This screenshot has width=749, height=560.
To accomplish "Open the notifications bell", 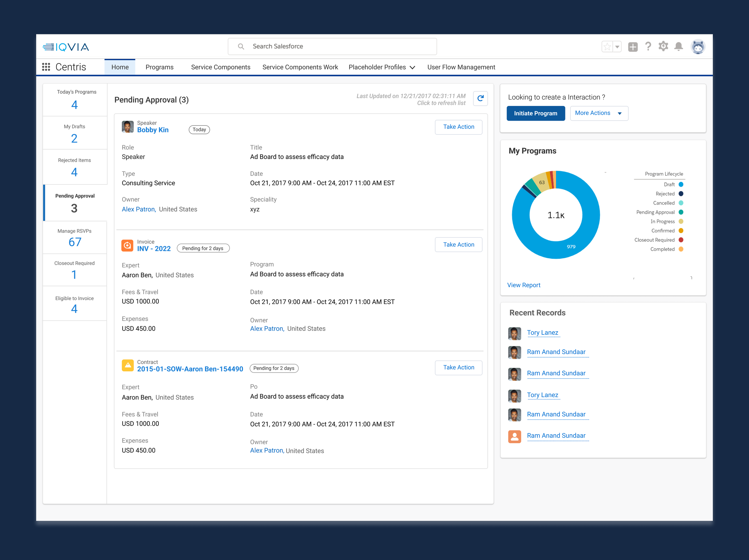I will tap(678, 46).
